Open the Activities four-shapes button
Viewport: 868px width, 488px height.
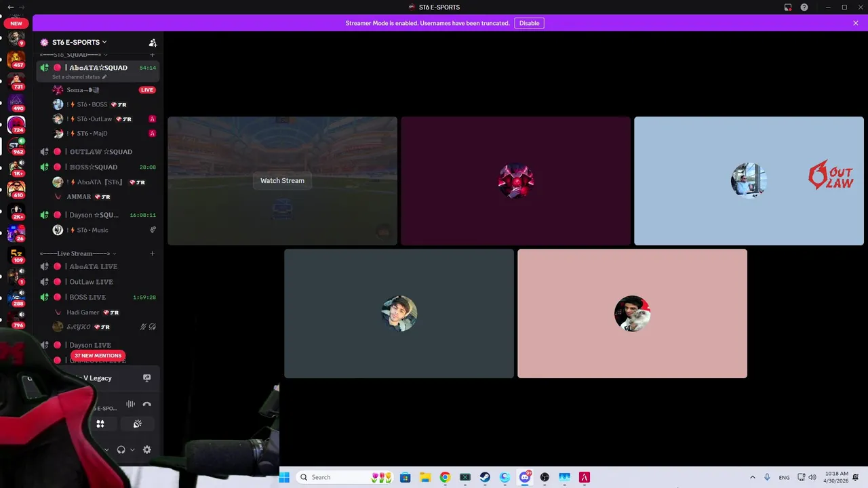pyautogui.click(x=100, y=424)
